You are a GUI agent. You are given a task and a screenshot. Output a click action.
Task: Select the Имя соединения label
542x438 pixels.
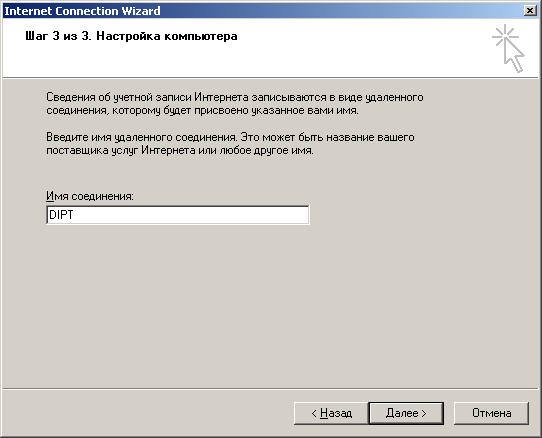click(x=90, y=196)
